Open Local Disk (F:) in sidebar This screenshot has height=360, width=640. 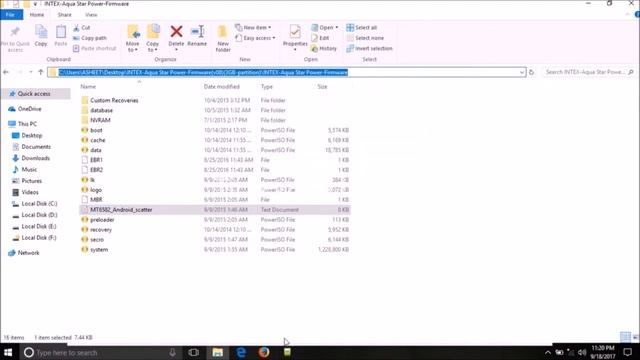(x=39, y=238)
